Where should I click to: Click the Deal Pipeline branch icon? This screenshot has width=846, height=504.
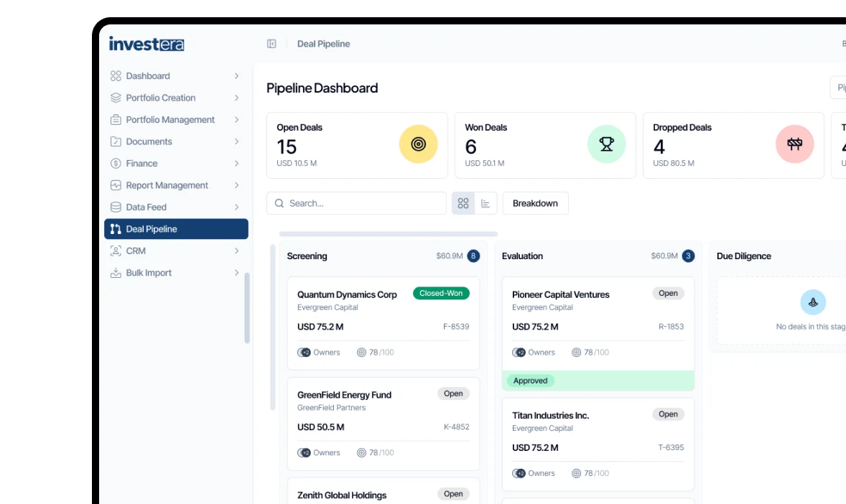[116, 229]
